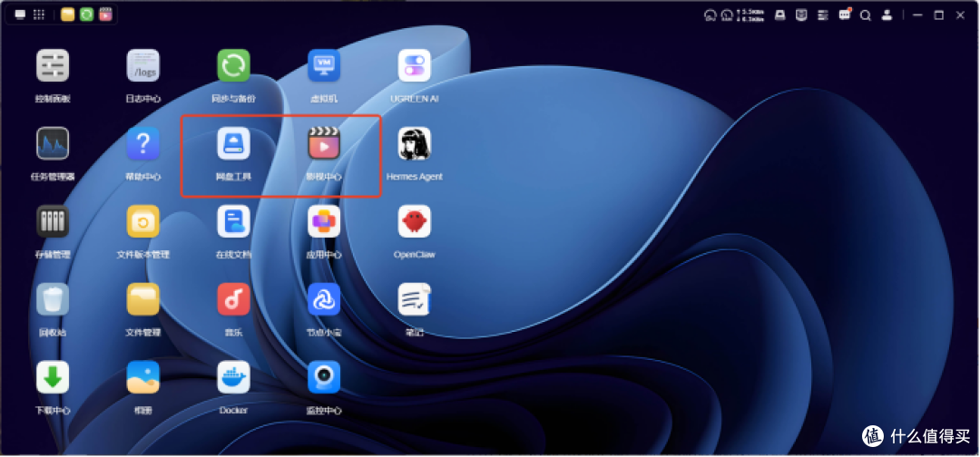Image resolution: width=980 pixels, height=457 pixels.
Task: Launch the UGREEN AI app
Action: tap(415, 65)
